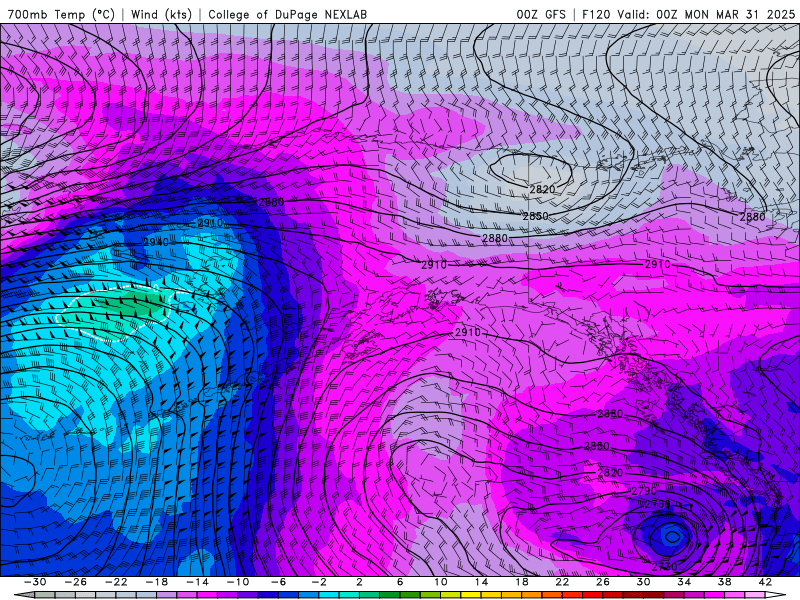
Task: Click the 10 degree scale label
Action: (440, 582)
